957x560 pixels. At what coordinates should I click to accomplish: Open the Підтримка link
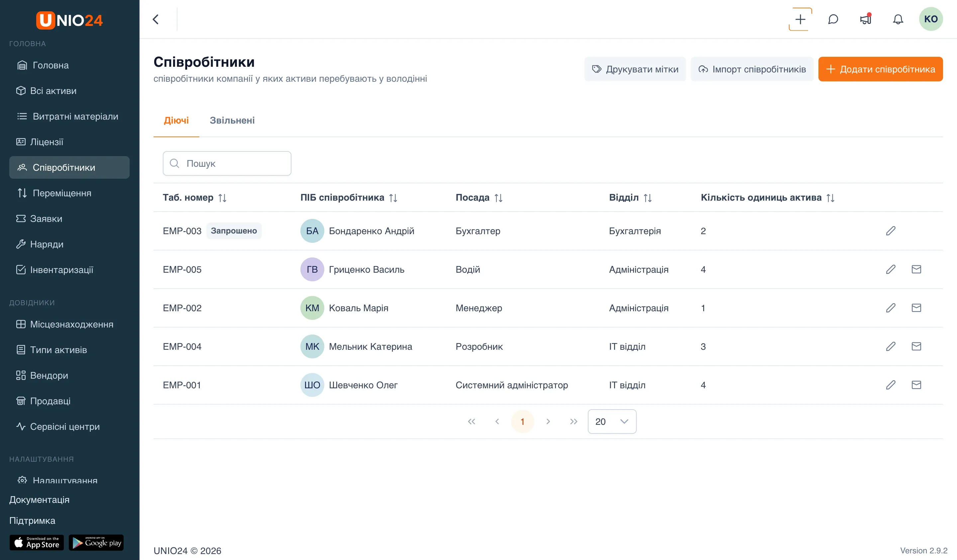[x=32, y=520]
